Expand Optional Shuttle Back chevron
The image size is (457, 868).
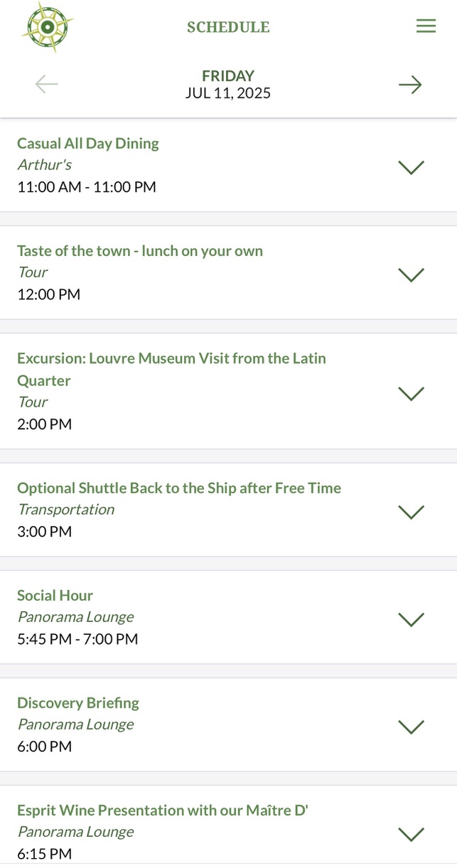click(412, 512)
